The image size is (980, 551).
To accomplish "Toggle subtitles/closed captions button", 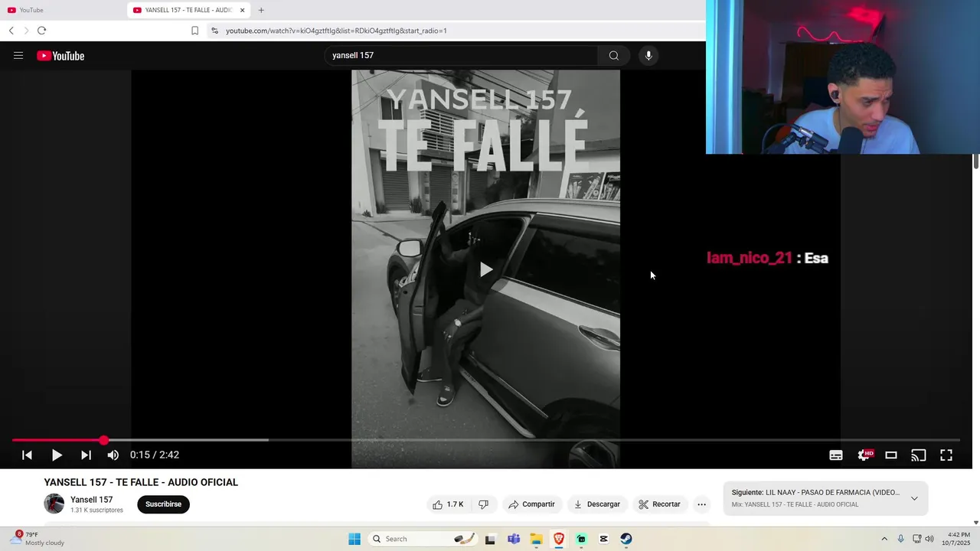I will pyautogui.click(x=836, y=455).
